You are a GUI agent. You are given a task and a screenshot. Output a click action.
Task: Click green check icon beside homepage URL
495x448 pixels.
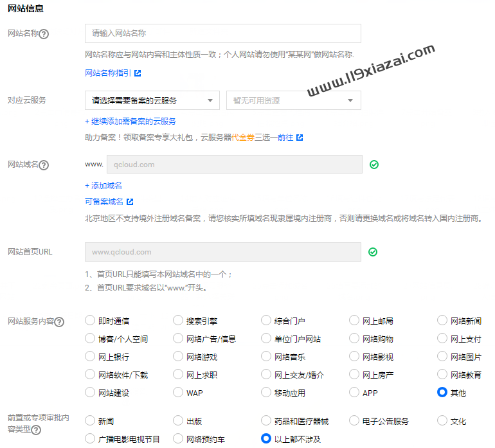[373, 252]
